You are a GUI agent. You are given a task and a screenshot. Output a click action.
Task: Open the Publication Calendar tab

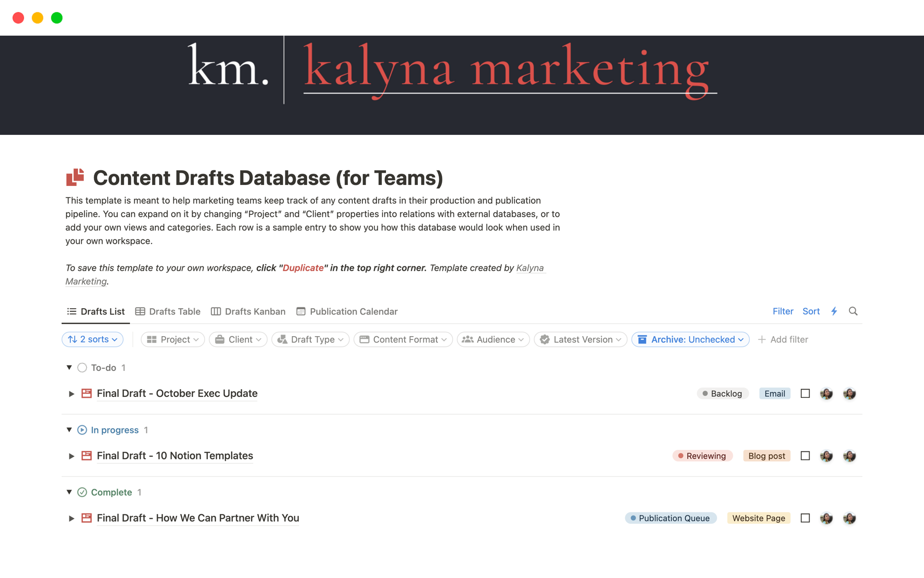point(347,312)
